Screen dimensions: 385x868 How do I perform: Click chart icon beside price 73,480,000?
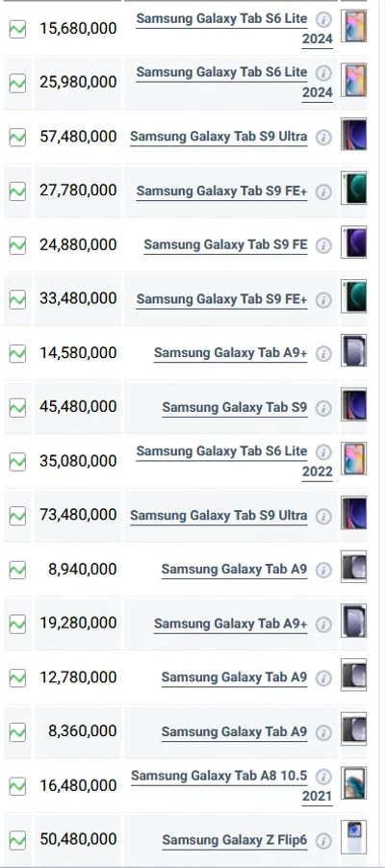[x=17, y=516]
